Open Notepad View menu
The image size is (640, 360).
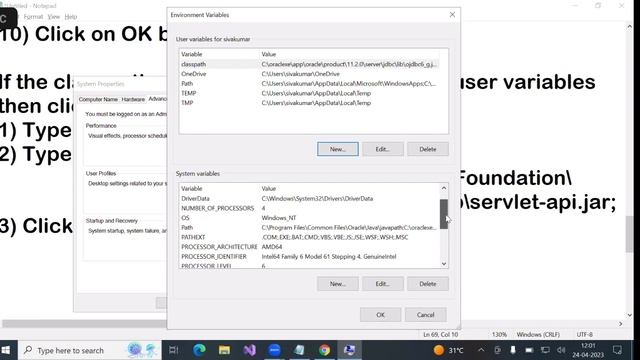click(53, 17)
